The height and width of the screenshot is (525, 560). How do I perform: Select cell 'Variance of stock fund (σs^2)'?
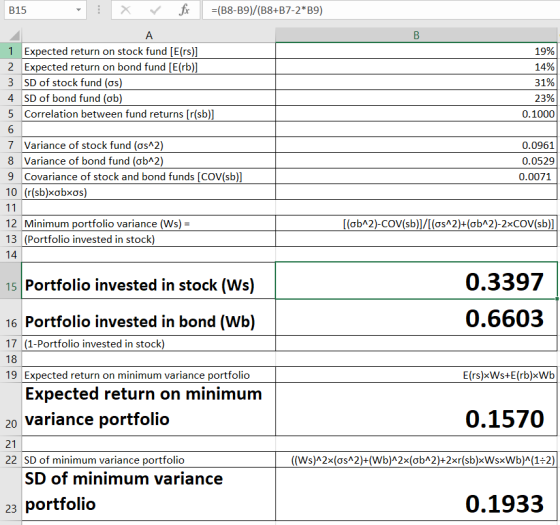(x=149, y=145)
